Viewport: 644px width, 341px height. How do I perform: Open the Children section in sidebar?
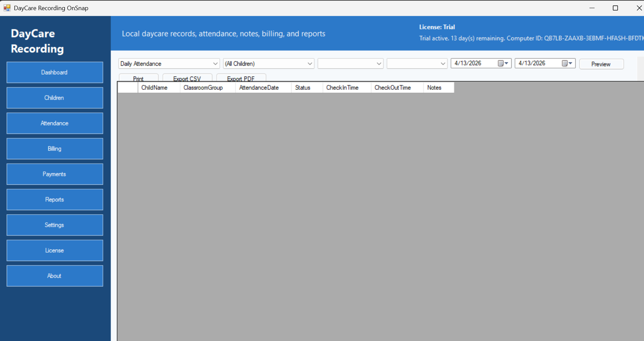coord(55,98)
